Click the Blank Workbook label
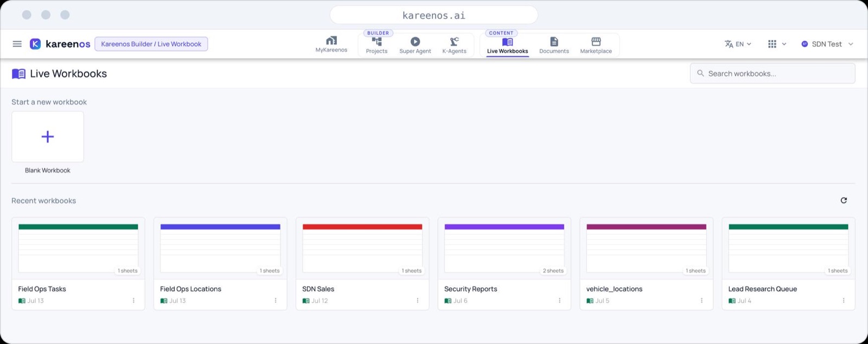 48,170
